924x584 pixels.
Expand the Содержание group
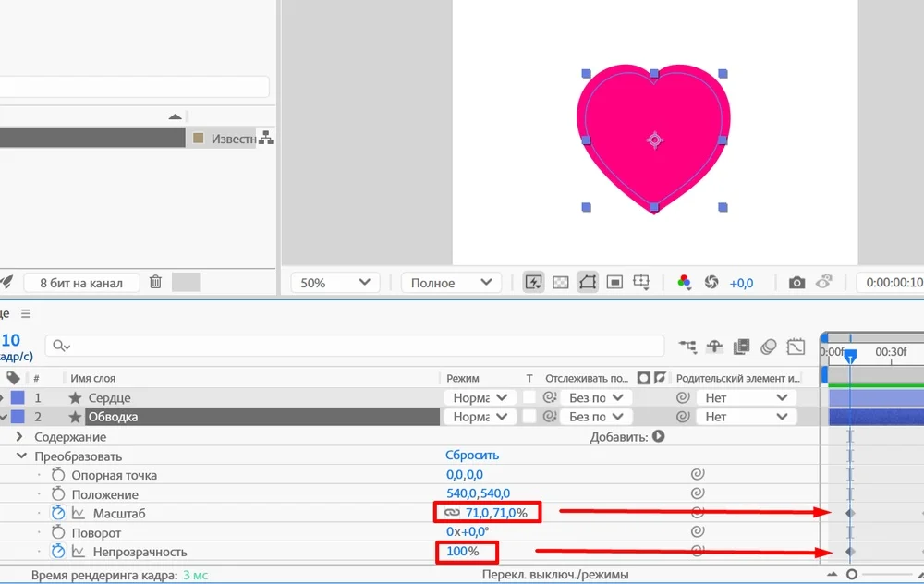(x=20, y=437)
